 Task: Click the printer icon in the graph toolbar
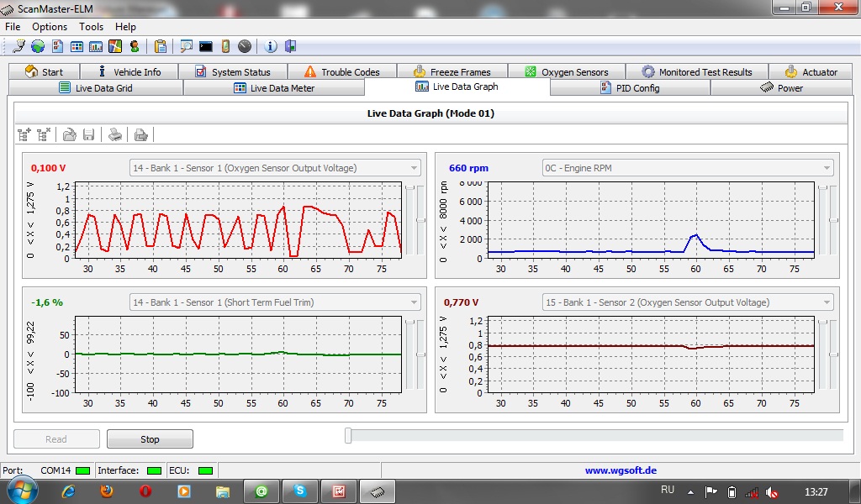[x=115, y=134]
